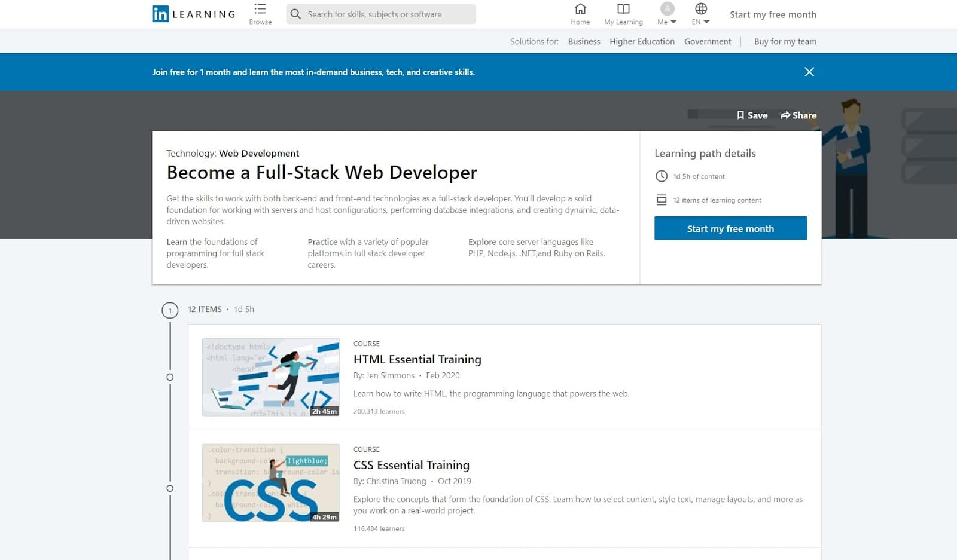Open the Government solutions link
957x560 pixels.
[x=708, y=41]
